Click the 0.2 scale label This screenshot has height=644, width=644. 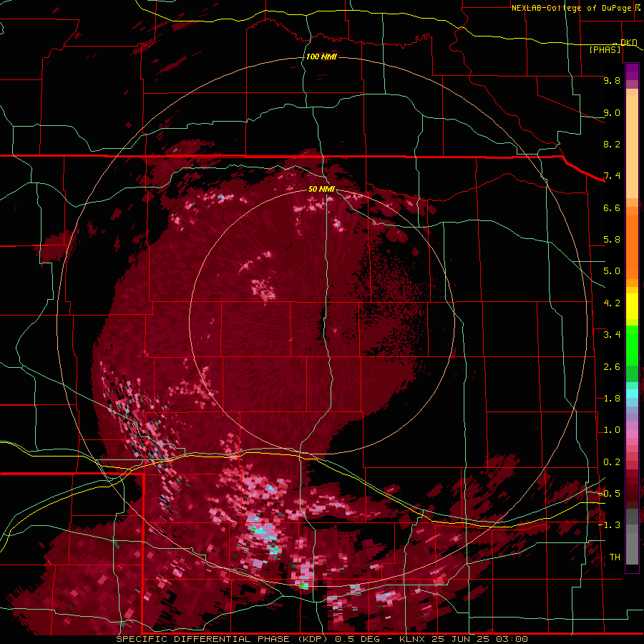(611, 462)
